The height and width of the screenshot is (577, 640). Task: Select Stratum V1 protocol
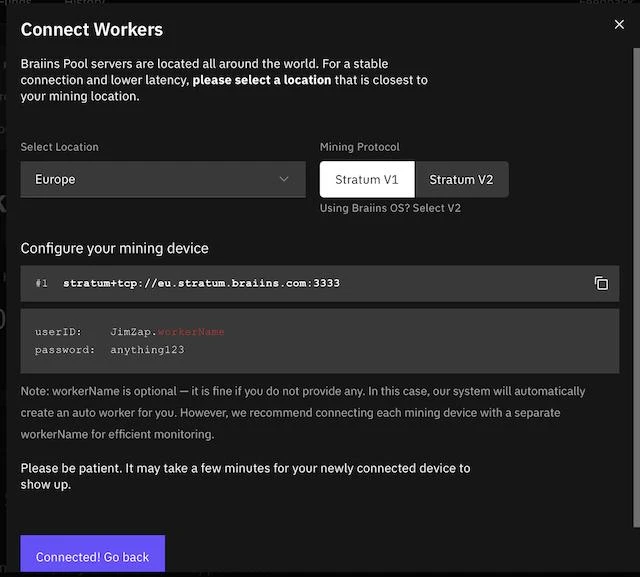point(367,180)
